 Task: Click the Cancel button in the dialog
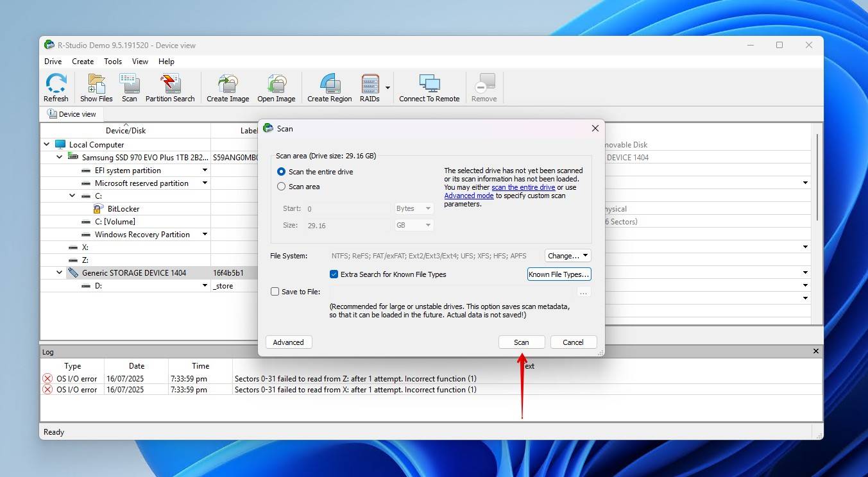574,342
